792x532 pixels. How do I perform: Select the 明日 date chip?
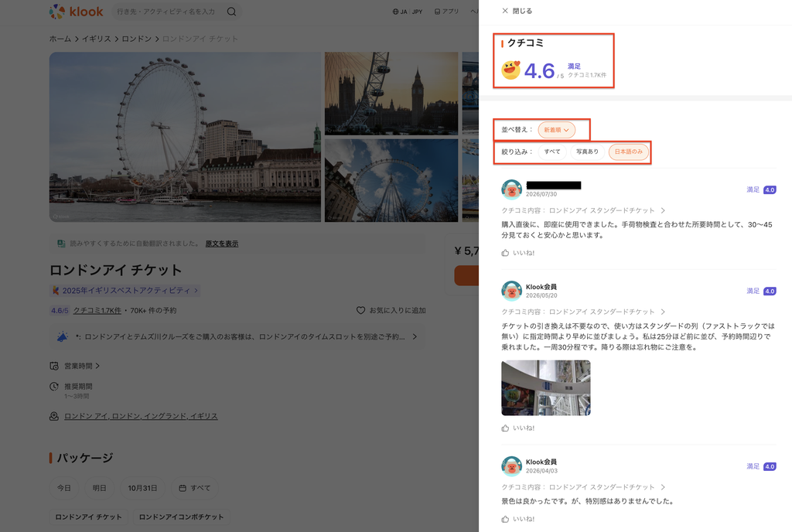(x=100, y=488)
